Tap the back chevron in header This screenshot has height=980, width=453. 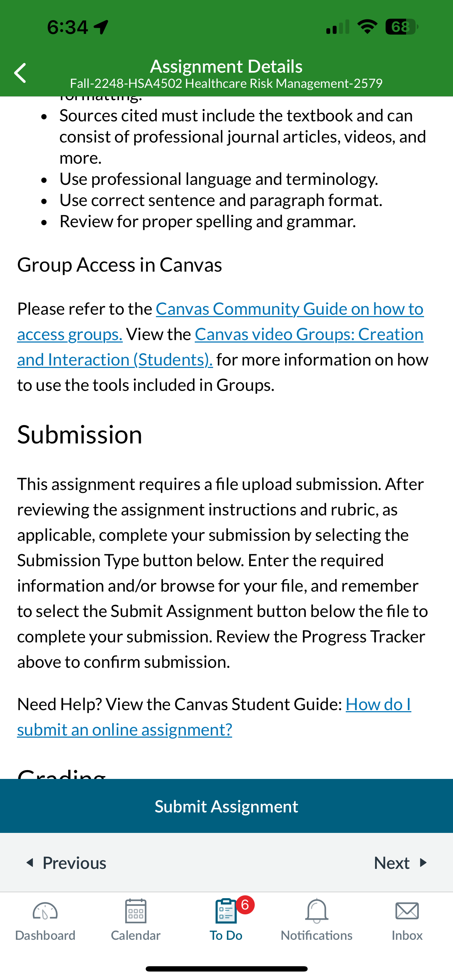(x=20, y=73)
